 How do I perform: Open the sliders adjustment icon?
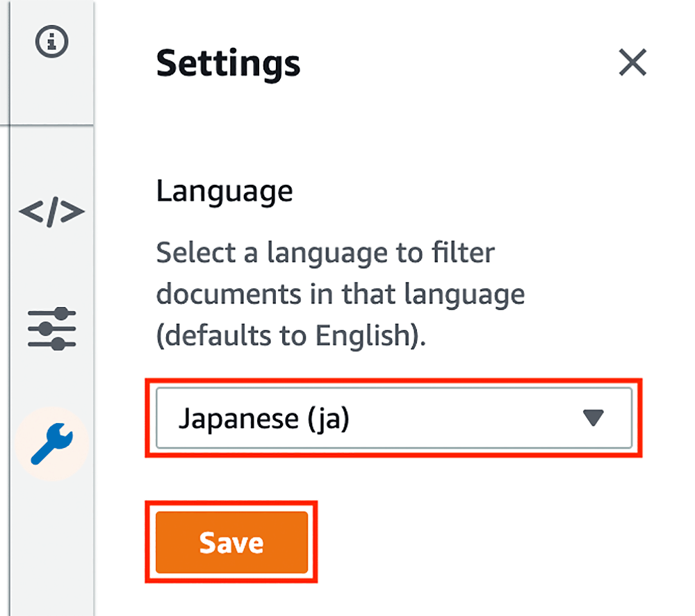(51, 328)
